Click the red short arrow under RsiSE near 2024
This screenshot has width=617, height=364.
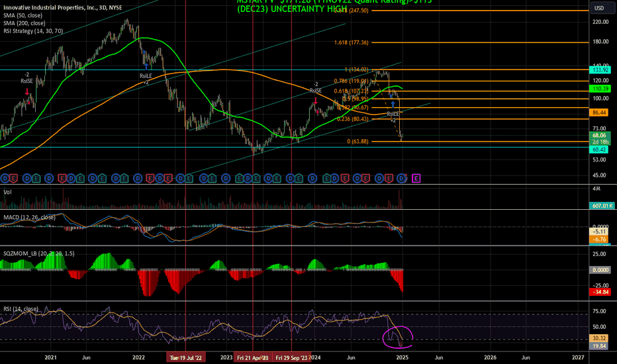pyautogui.click(x=316, y=101)
